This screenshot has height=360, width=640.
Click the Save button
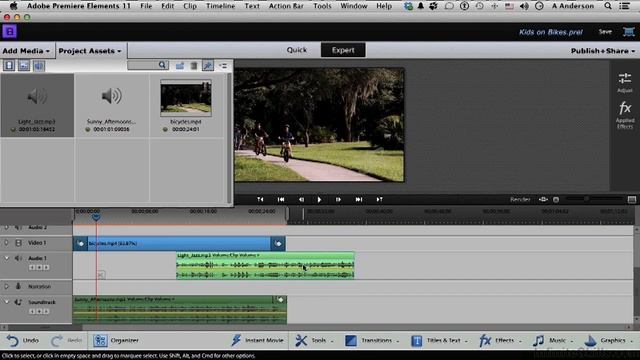tap(605, 32)
